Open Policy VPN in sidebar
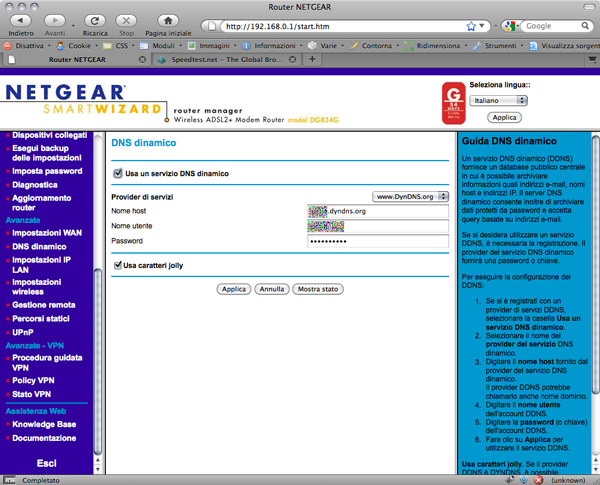 tap(33, 380)
